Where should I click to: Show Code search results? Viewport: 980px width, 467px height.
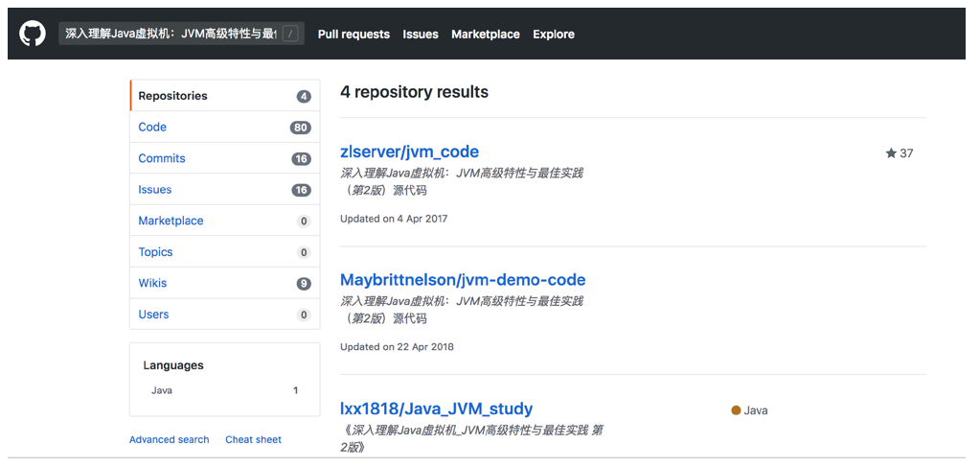(152, 127)
